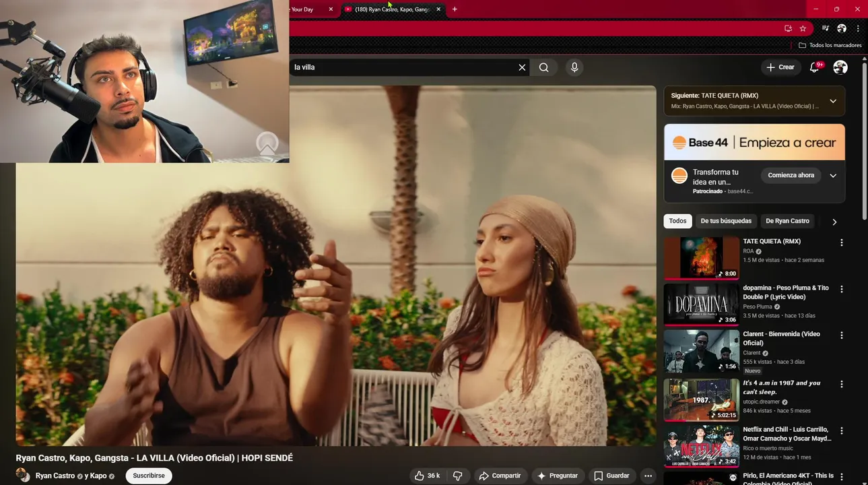The image size is (868, 485).
Task: Expand the Base 44 ad details
Action: 833,176
